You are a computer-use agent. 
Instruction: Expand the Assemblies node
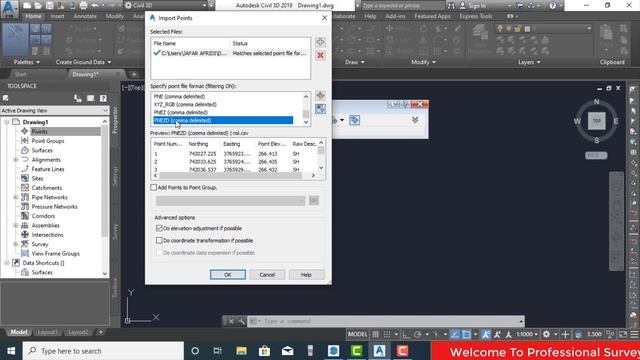[16, 225]
